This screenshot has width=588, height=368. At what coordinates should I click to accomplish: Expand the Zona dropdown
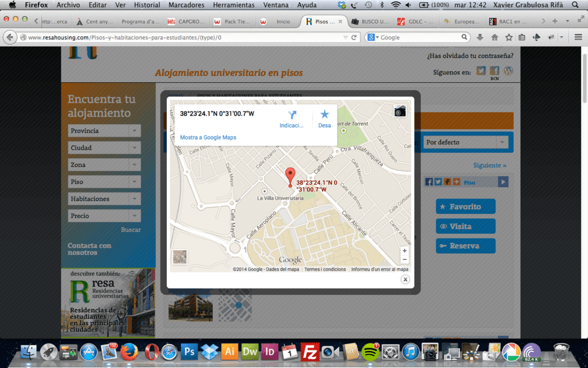(104, 165)
